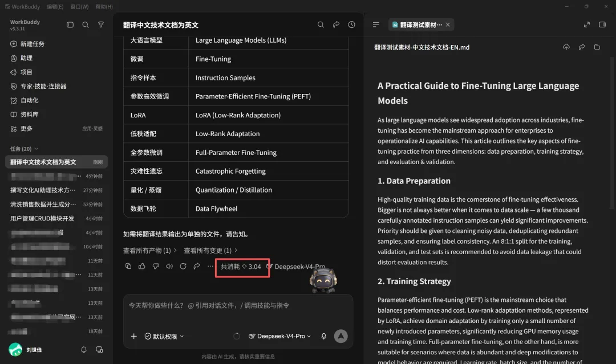
Task: Open task 撰写文化AI助理技术方
Action: point(56,190)
